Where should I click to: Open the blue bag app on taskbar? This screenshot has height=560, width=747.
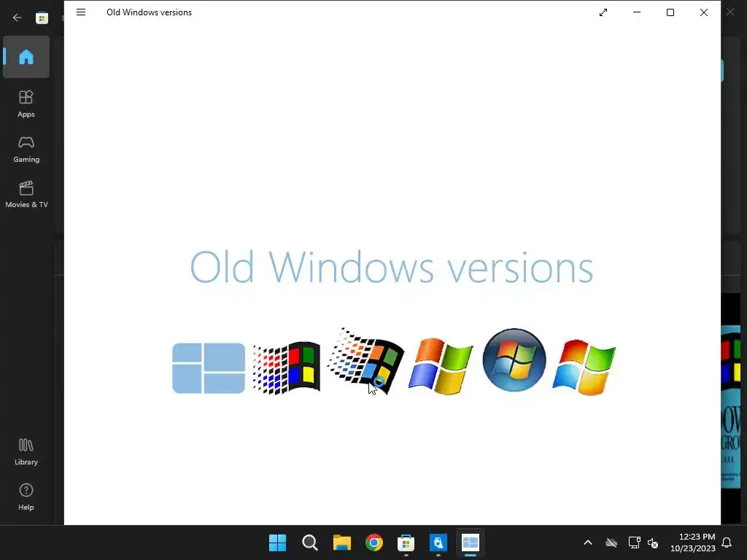point(438,542)
